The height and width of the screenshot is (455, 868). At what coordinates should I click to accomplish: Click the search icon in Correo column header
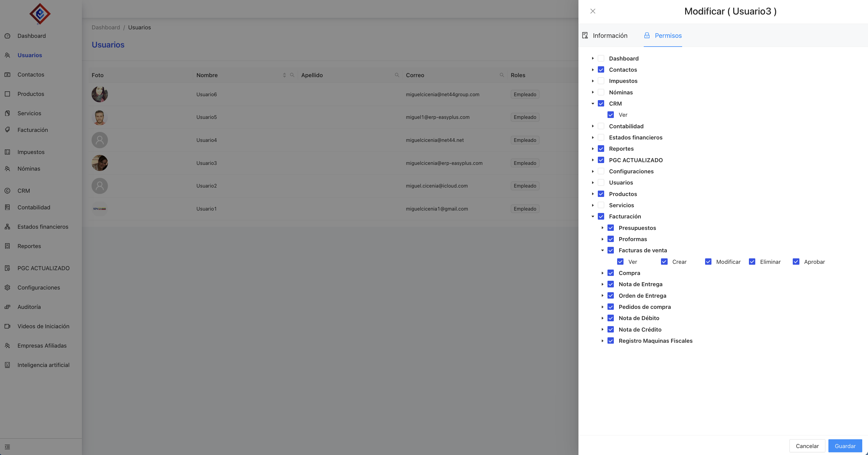(502, 75)
